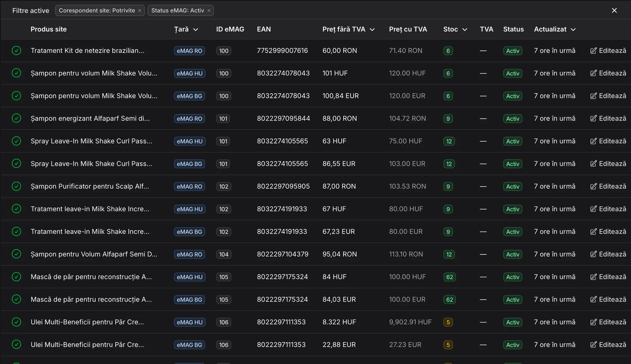Sort by Actualizat column header
Viewport: 631px width, 364px height.
click(x=555, y=29)
